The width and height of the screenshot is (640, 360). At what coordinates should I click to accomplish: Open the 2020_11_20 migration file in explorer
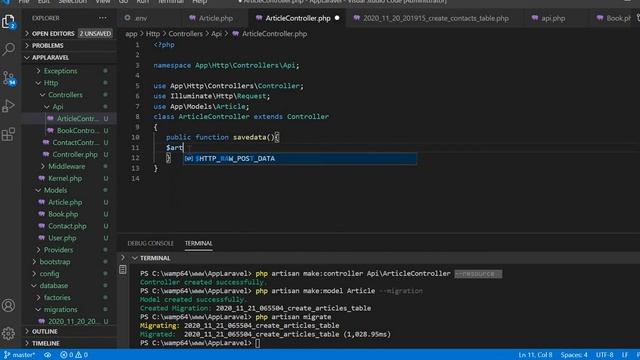click(72, 321)
